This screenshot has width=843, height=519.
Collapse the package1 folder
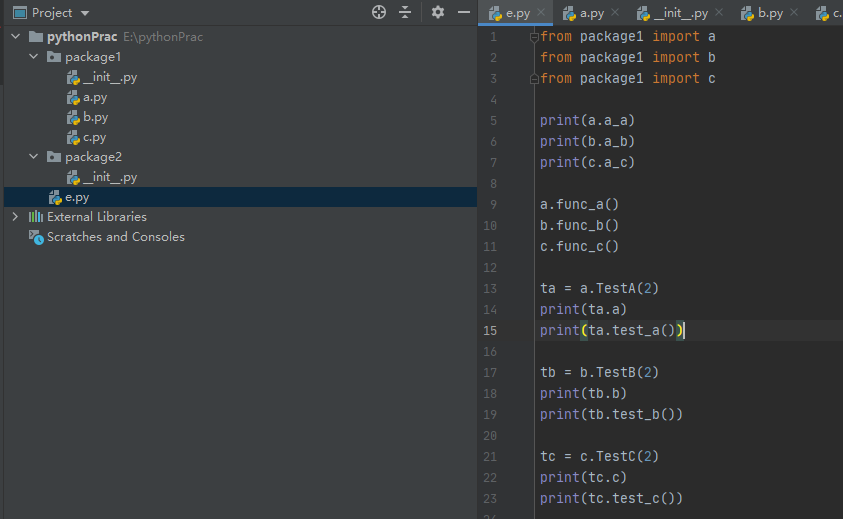click(x=34, y=56)
